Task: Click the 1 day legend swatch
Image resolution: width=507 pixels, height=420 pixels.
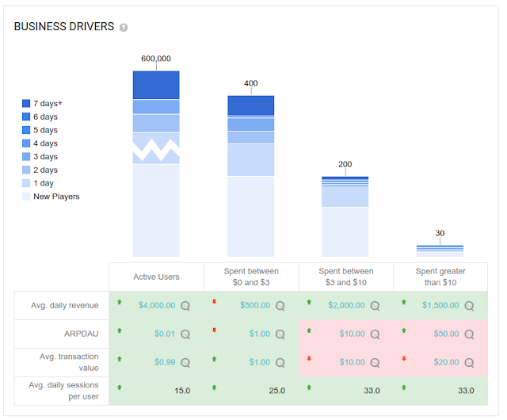Action: pyautogui.click(x=26, y=183)
